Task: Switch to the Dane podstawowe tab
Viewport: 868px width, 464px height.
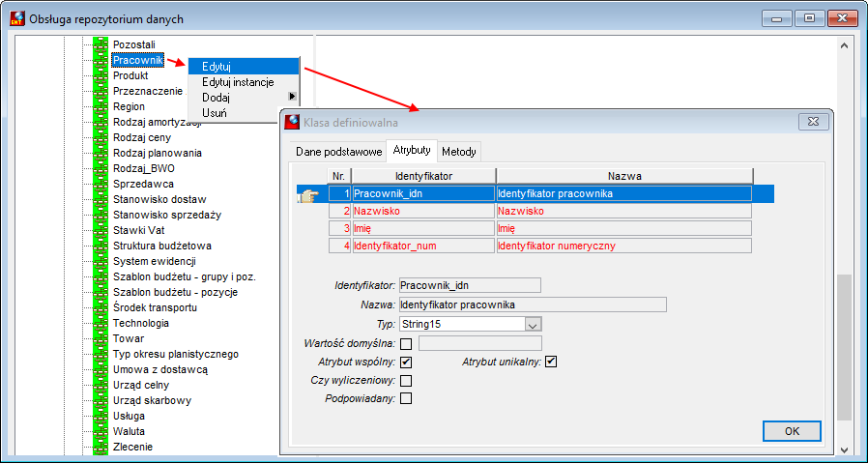Action: [x=338, y=152]
